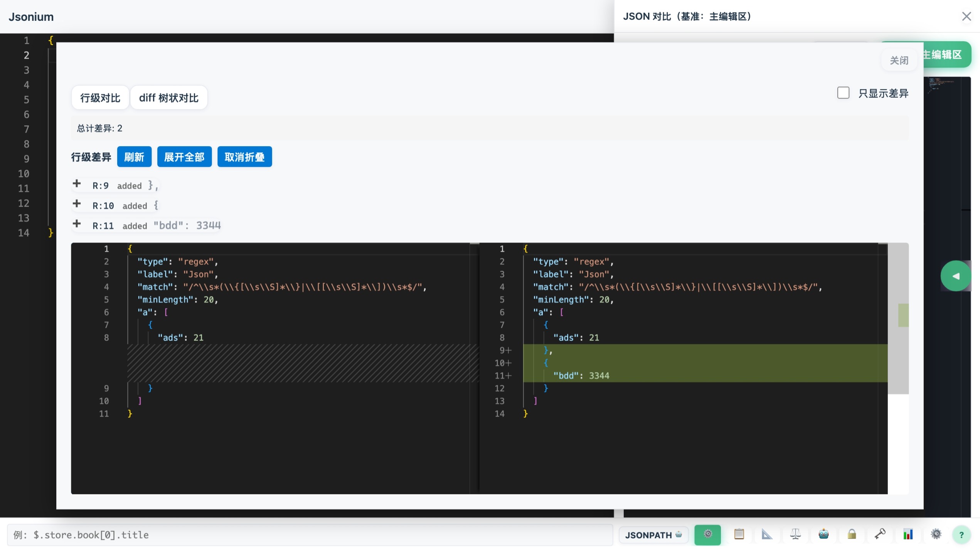Click the 展开全部 expand all button

[184, 157]
